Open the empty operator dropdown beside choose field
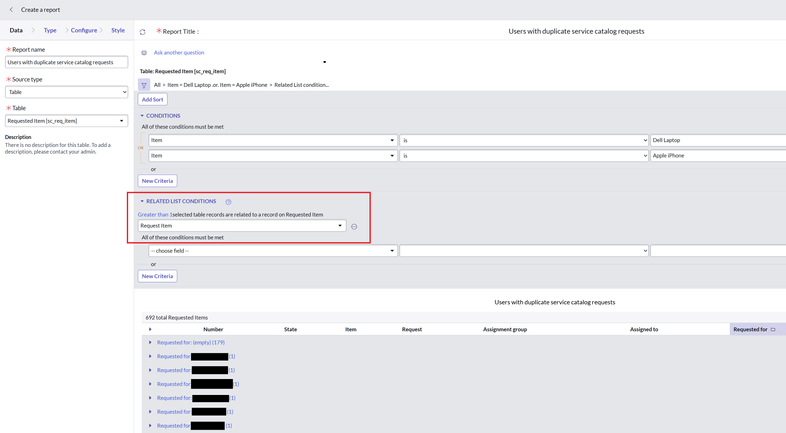 coord(524,251)
